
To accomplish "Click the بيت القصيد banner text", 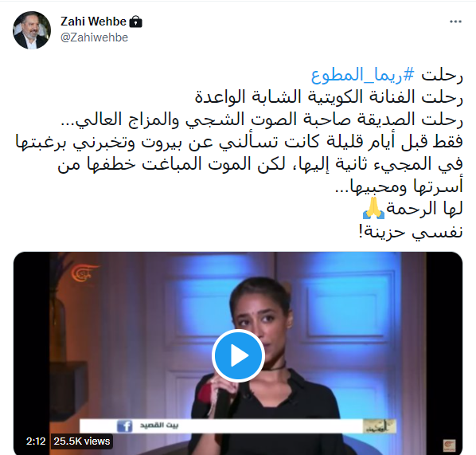I will pos(159,426).
